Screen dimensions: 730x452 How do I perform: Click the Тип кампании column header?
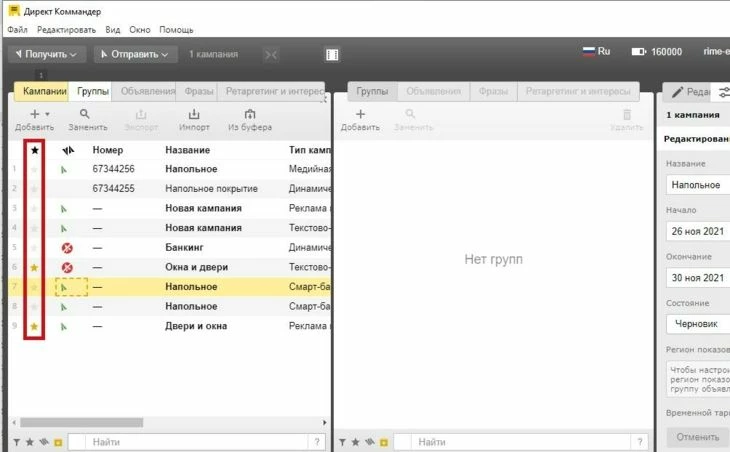pos(310,150)
